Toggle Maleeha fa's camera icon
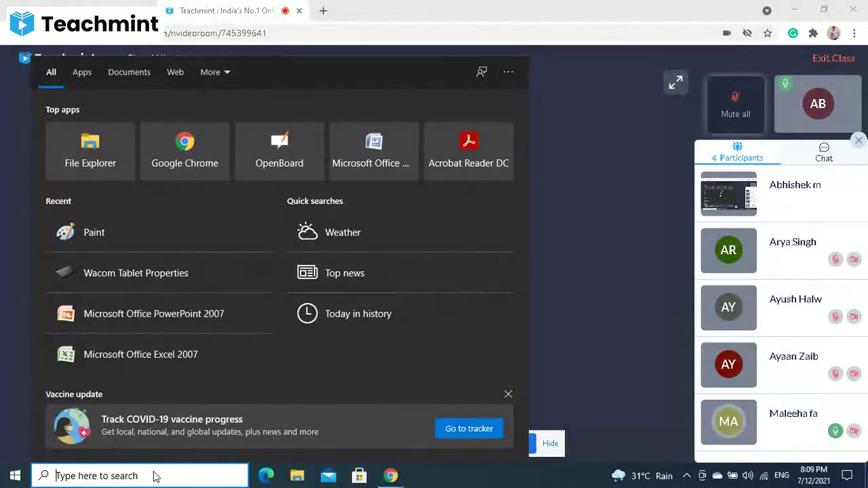The width and height of the screenshot is (868, 488). (854, 430)
